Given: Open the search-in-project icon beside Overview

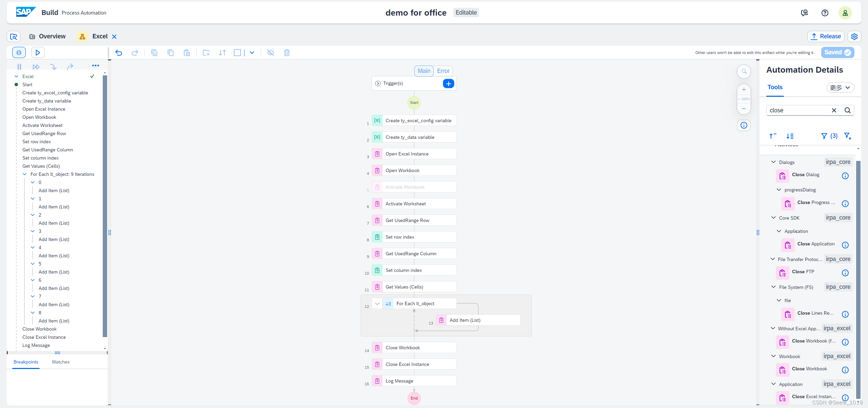Looking at the screenshot, I should click(x=14, y=37).
